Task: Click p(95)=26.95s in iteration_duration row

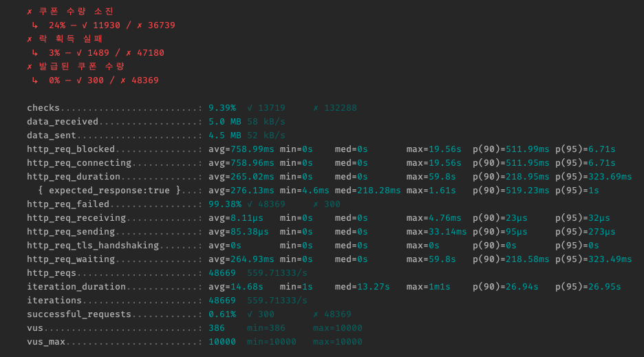Action: (588, 287)
